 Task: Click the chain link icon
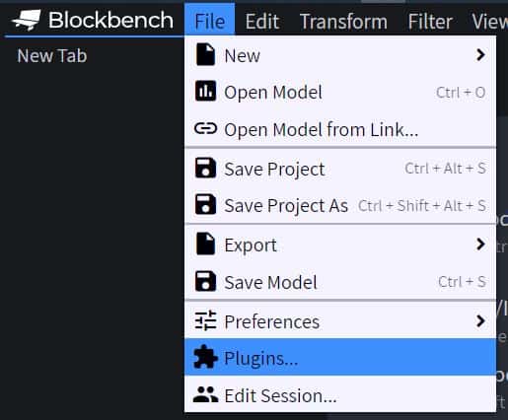coord(205,129)
